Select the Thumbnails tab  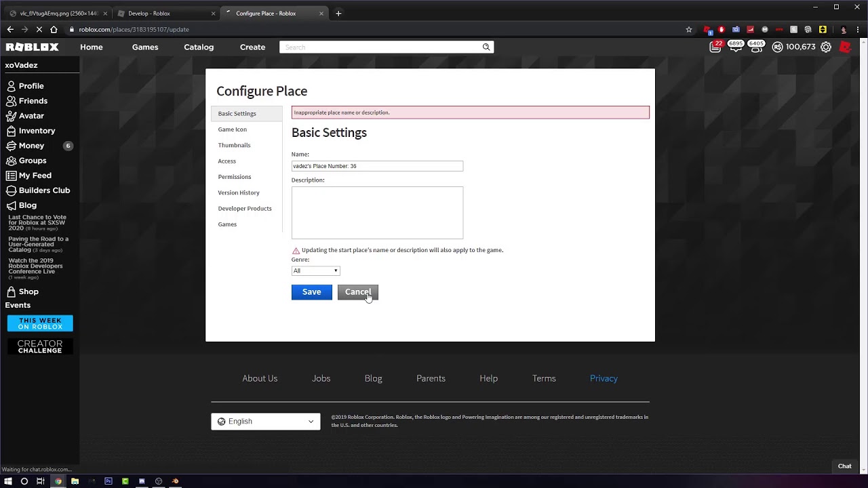[234, 145]
